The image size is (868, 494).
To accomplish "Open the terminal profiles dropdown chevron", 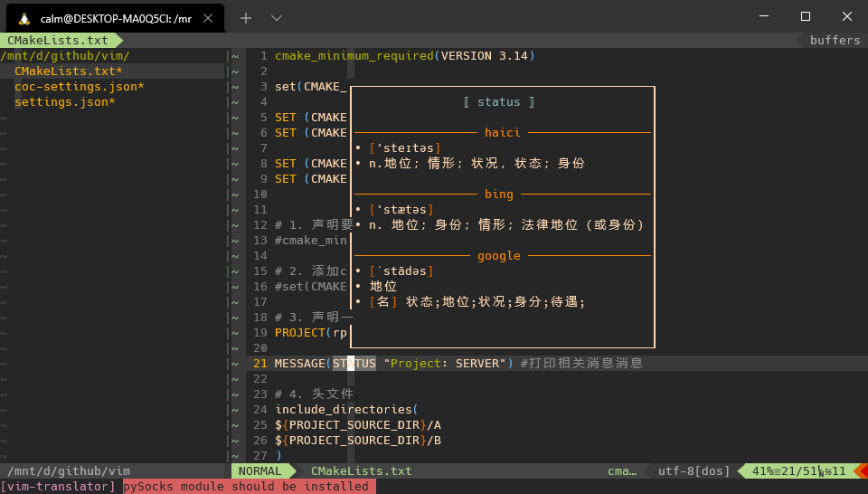I will 277,18.
